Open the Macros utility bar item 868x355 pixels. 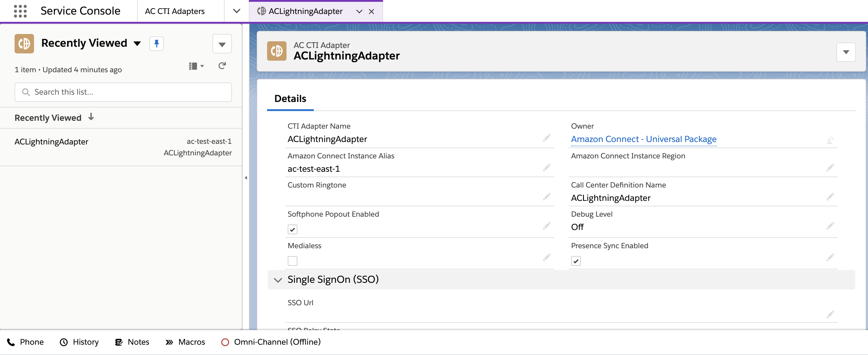(185, 342)
